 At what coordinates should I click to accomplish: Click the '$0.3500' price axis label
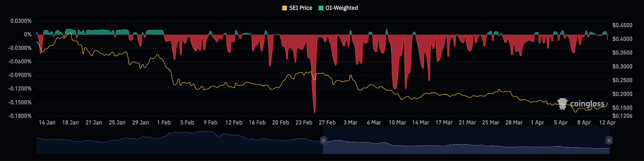(x=622, y=53)
